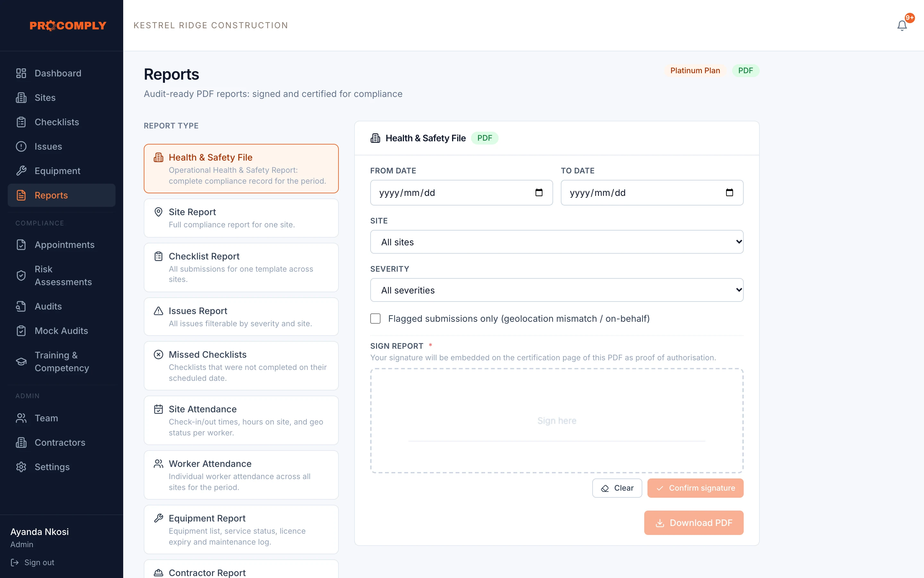This screenshot has height=578, width=924.
Task: Open the Severity dropdown showing All severities
Action: tap(557, 290)
